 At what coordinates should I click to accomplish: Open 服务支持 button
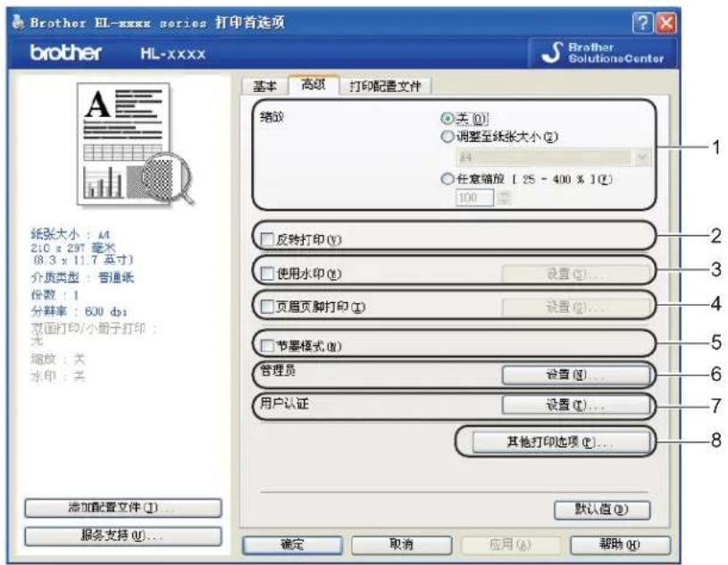(123, 535)
